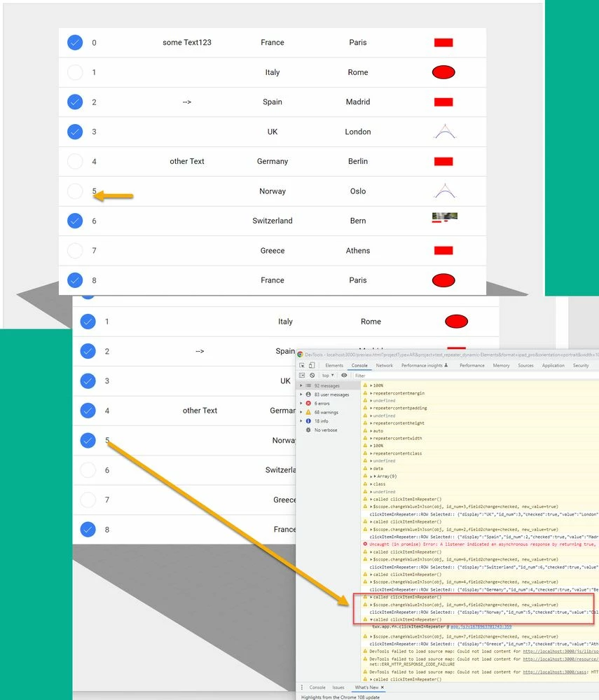Select the inspect element tool in DevTools
599x700 pixels.
click(302, 365)
